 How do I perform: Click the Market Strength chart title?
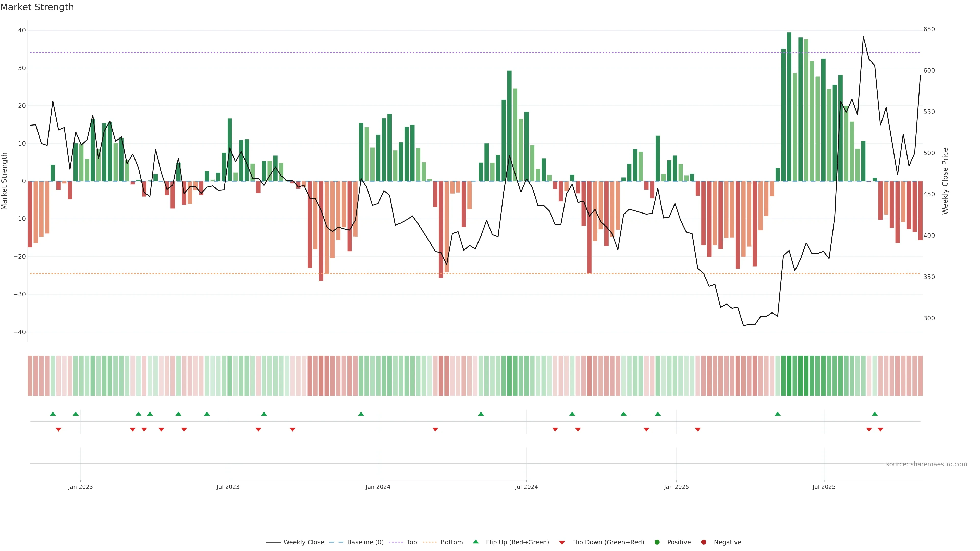(37, 7)
